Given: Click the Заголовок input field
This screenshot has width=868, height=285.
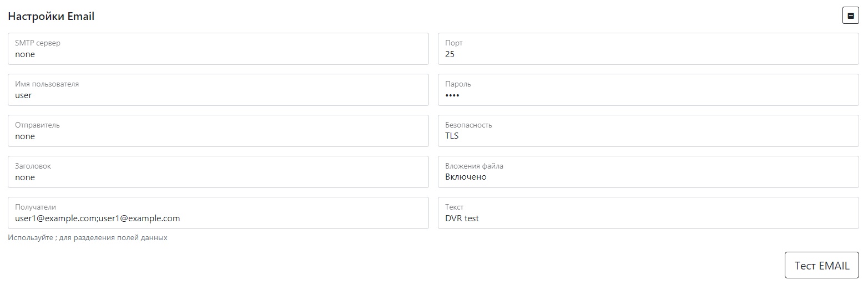Looking at the screenshot, I should click(218, 172).
